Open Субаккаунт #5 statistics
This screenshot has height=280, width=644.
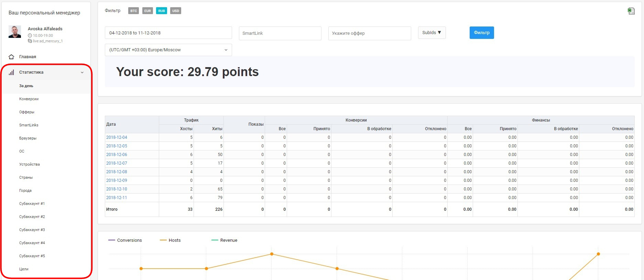point(32,256)
